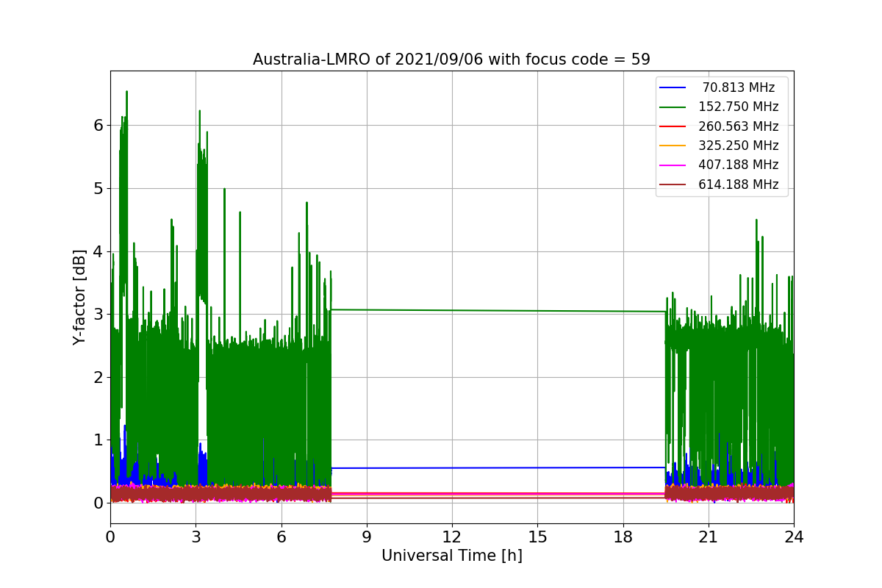Image resolution: width=882 pixels, height=588 pixels.
Task: Click y-axis tick label 1
Action: pos(98,440)
